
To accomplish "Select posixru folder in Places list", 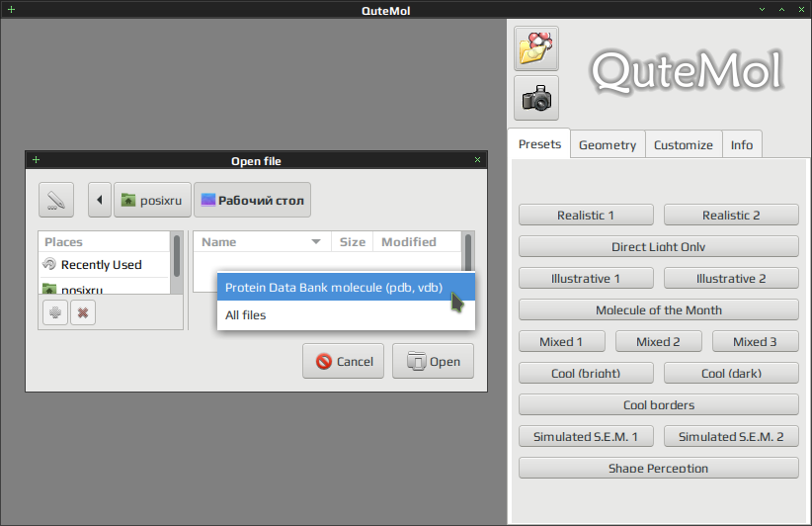I will pos(104,288).
